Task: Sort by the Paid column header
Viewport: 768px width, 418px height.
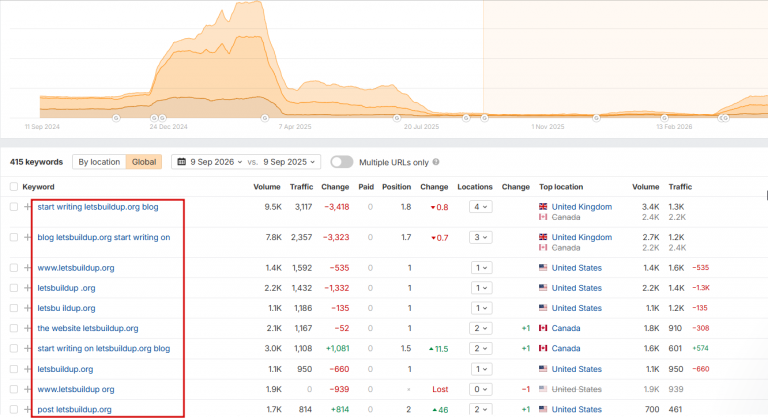Action: pyautogui.click(x=366, y=187)
